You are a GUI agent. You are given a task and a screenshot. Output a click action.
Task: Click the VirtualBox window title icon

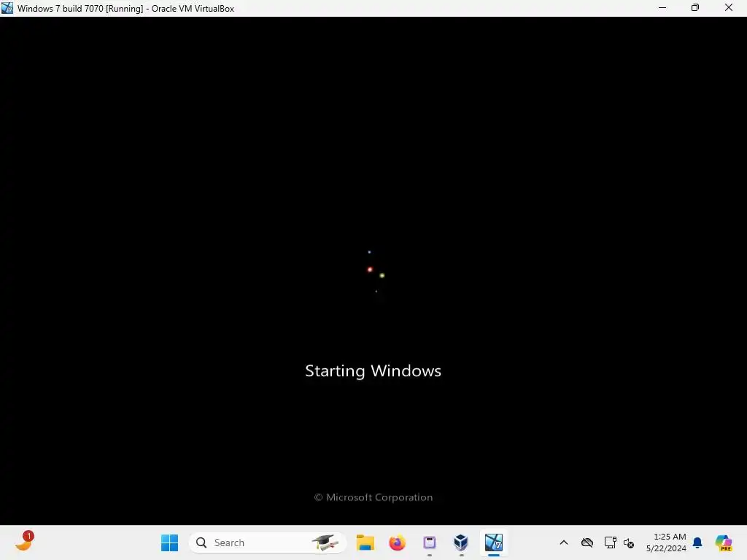7,8
